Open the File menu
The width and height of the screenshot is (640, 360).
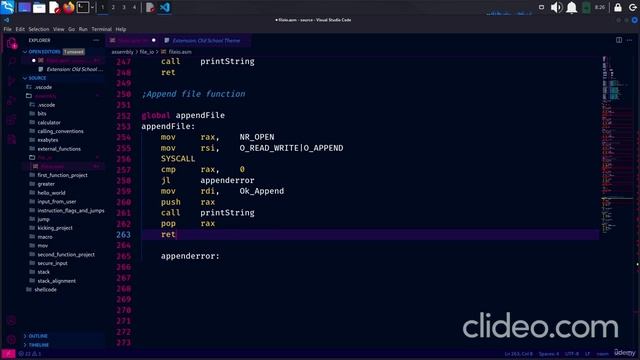coord(7,29)
